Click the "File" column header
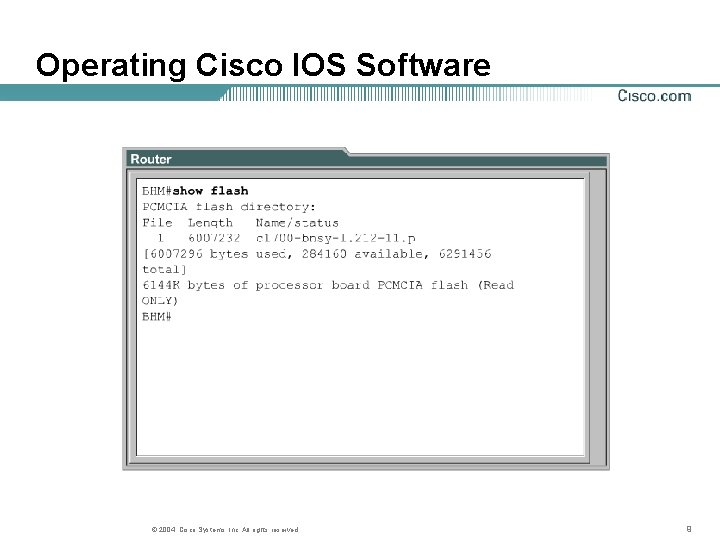The height and width of the screenshot is (540, 720). pyautogui.click(x=158, y=223)
